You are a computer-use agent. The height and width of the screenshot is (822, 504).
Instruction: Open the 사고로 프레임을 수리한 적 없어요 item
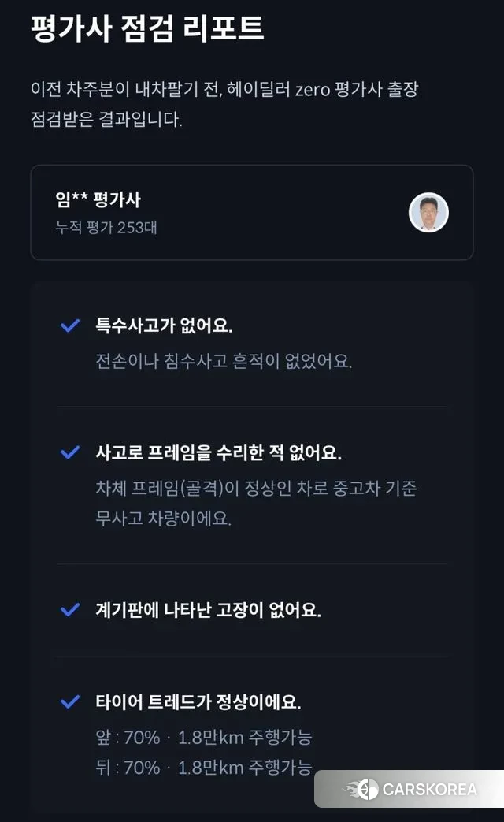217,452
